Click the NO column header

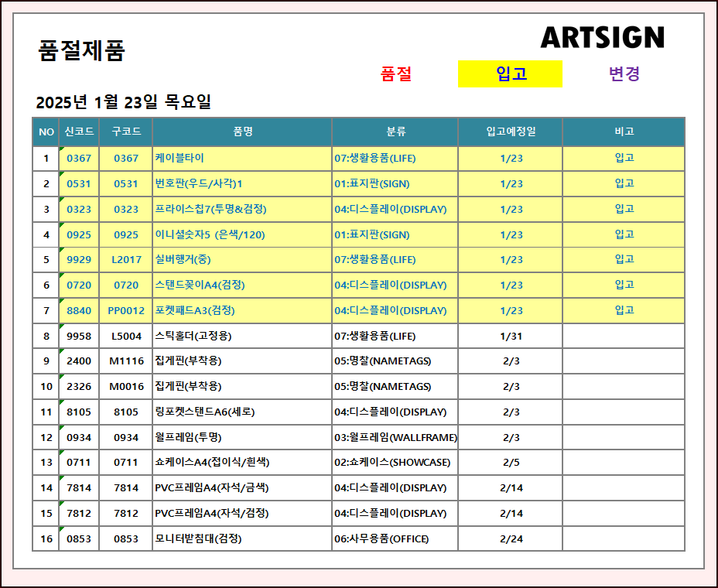tap(46, 132)
